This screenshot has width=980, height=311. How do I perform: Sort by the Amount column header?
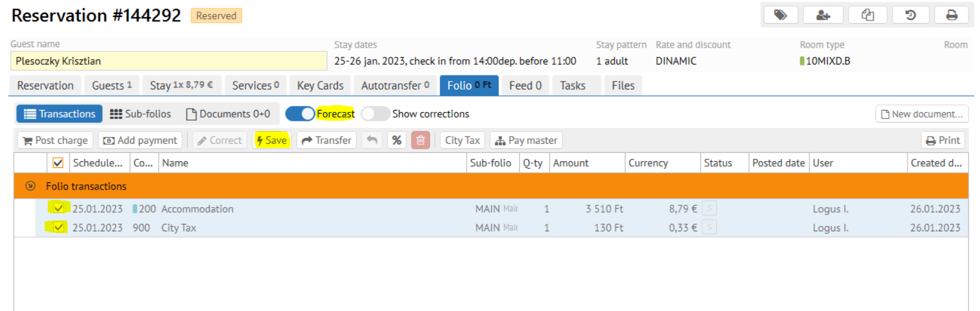[x=587, y=162]
